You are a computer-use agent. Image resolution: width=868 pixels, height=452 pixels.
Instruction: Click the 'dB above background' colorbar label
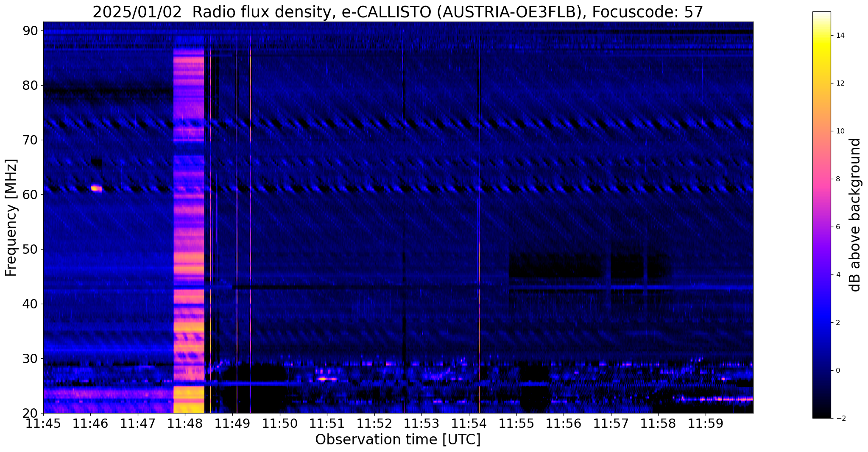pyautogui.click(x=856, y=215)
